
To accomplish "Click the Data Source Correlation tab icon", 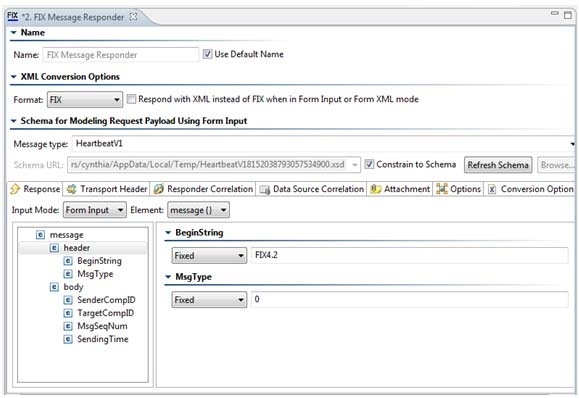I will coord(264,189).
